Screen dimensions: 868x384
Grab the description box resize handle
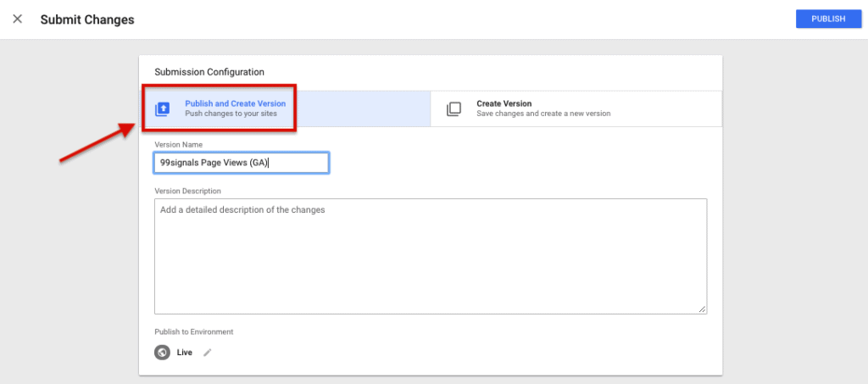(702, 309)
